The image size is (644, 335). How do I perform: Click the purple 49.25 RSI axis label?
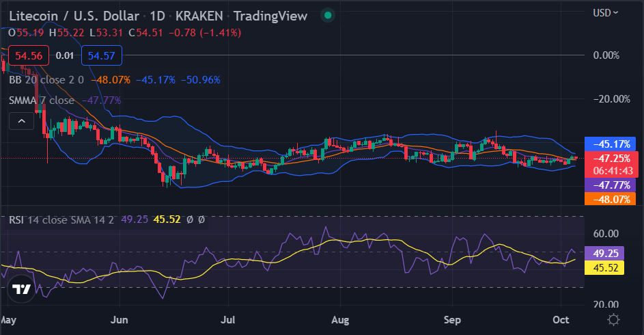pyautogui.click(x=604, y=253)
